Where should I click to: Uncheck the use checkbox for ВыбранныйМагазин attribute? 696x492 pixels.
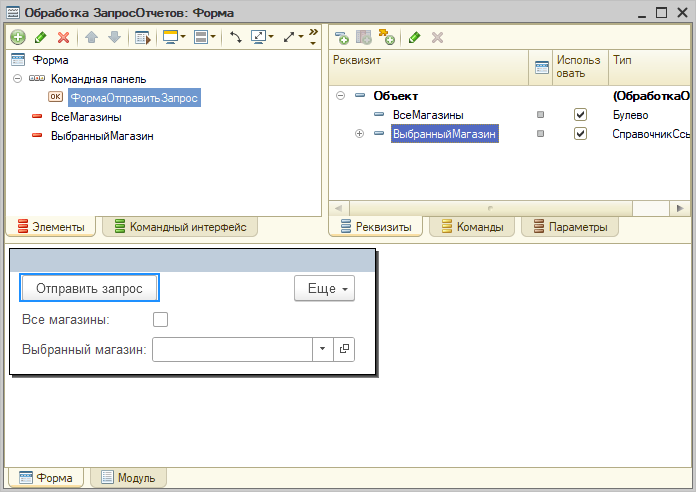580,134
